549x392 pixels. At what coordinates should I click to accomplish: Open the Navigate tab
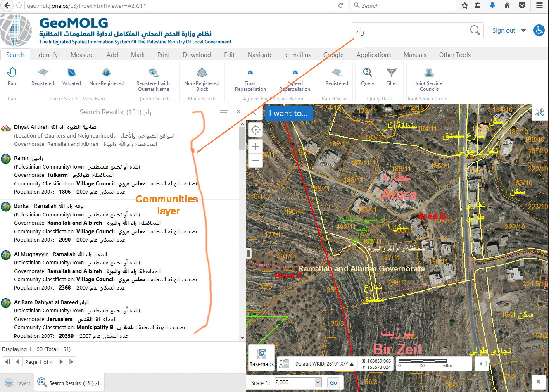tap(260, 55)
